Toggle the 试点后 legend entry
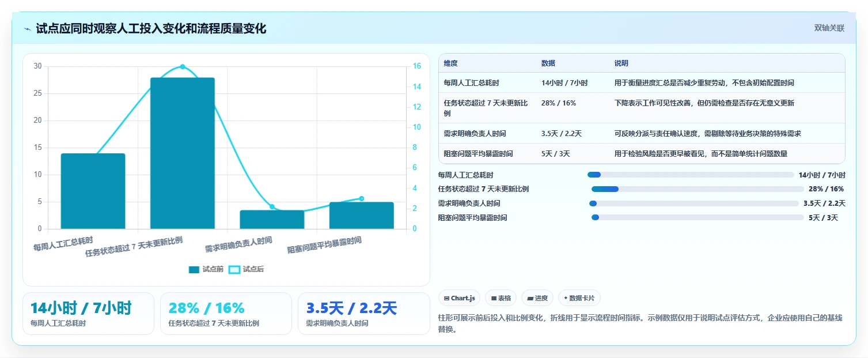This screenshot has height=358, width=868. click(x=246, y=269)
